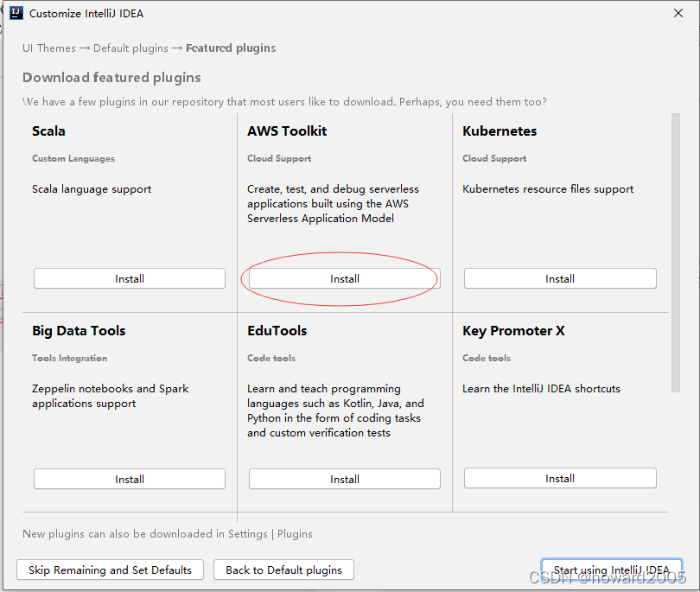
Task: Click the Zeppelin notebooks description text
Action: (111, 396)
